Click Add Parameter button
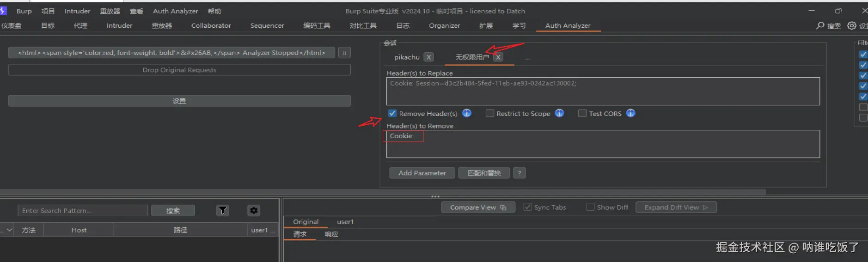The image size is (868, 262). pos(422,173)
